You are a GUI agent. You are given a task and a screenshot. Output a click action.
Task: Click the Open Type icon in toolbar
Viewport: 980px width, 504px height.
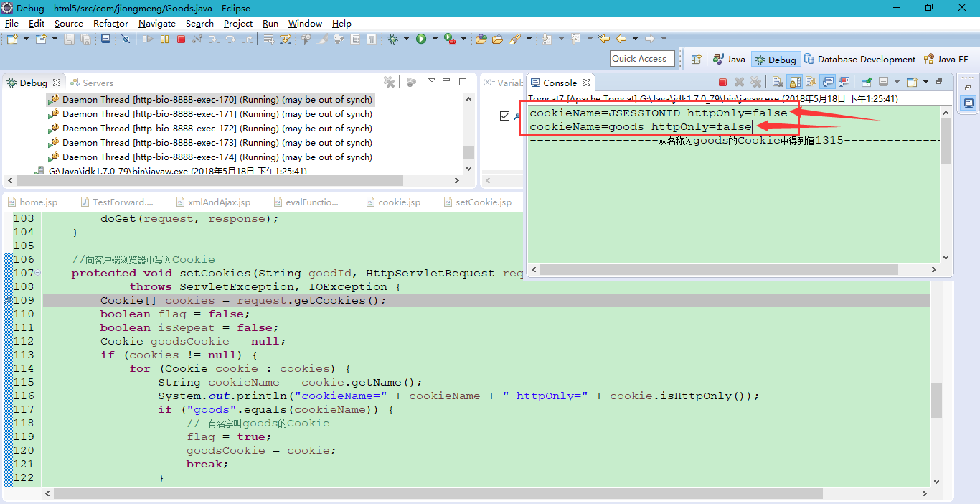click(481, 39)
